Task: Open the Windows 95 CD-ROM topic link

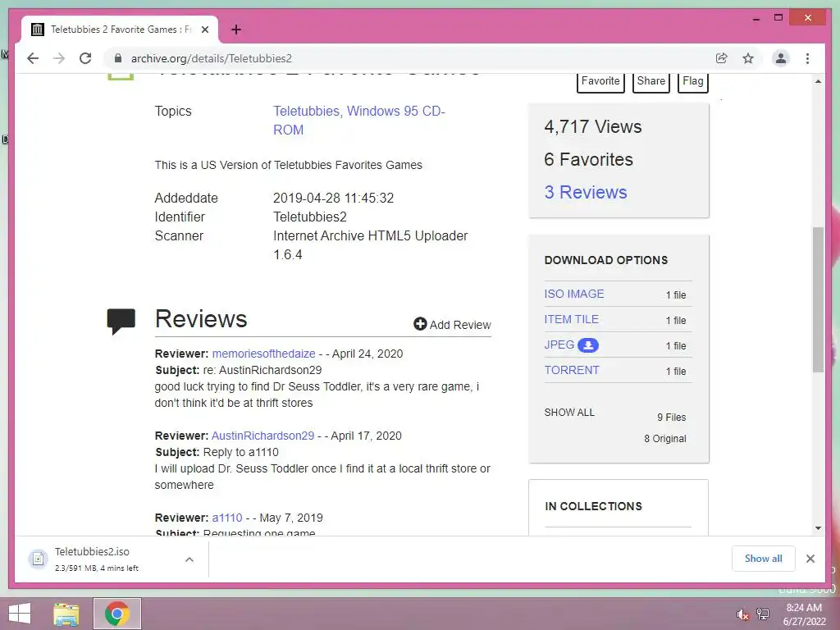Action: click(359, 121)
